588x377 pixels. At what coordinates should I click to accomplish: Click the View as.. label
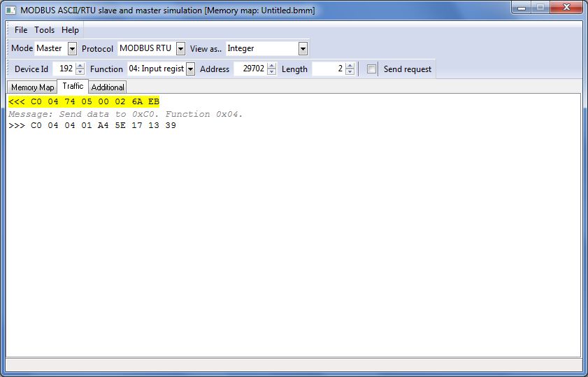point(206,49)
